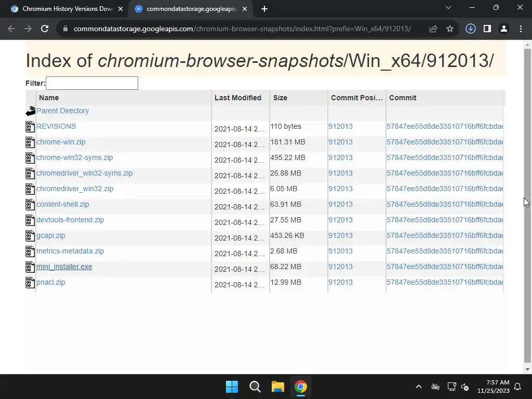
Task: Sort by Commit Position column header
Action: point(356,98)
